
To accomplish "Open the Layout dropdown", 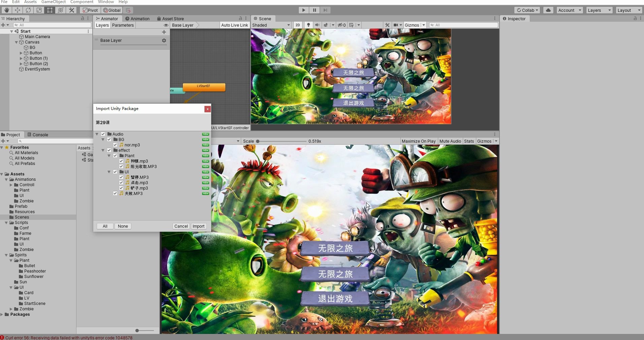I will (629, 10).
